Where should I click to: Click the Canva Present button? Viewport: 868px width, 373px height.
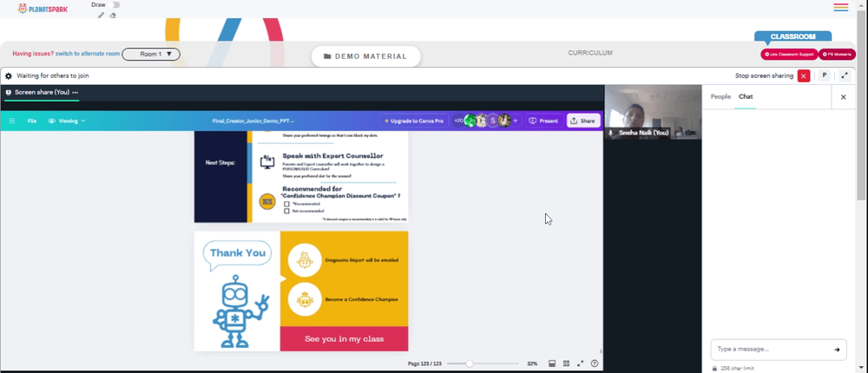click(544, 121)
